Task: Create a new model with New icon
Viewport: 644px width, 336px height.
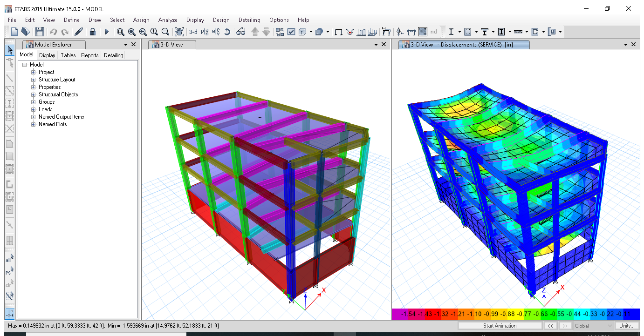Action: click(x=14, y=32)
